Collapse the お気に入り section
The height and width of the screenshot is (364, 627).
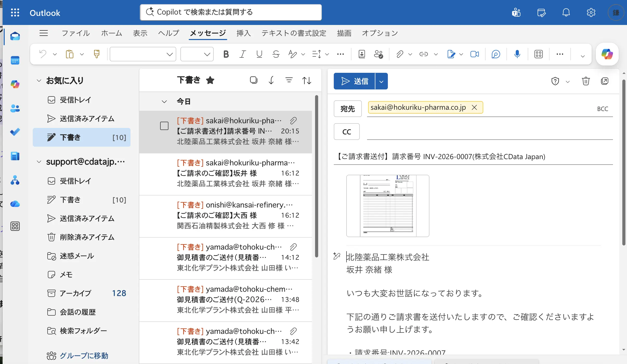[x=39, y=81]
